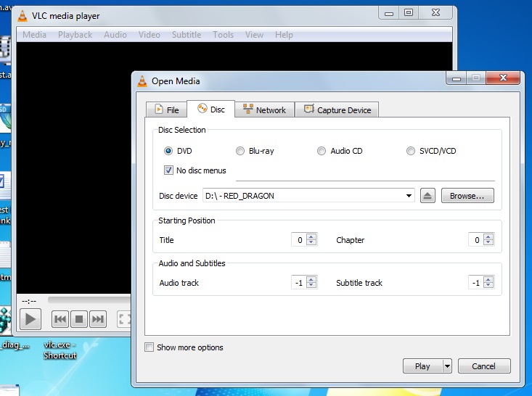Open the Media menu in VLC

coord(34,35)
